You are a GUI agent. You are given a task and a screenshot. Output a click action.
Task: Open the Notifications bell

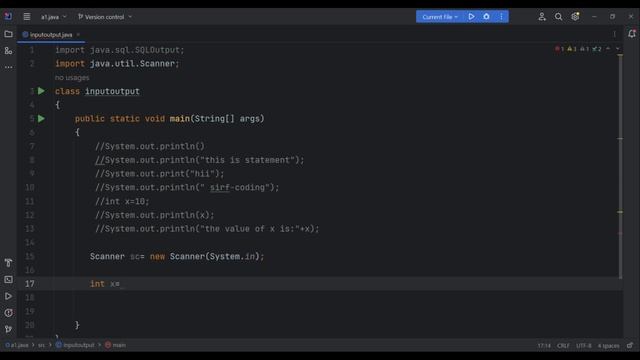pyautogui.click(x=632, y=34)
